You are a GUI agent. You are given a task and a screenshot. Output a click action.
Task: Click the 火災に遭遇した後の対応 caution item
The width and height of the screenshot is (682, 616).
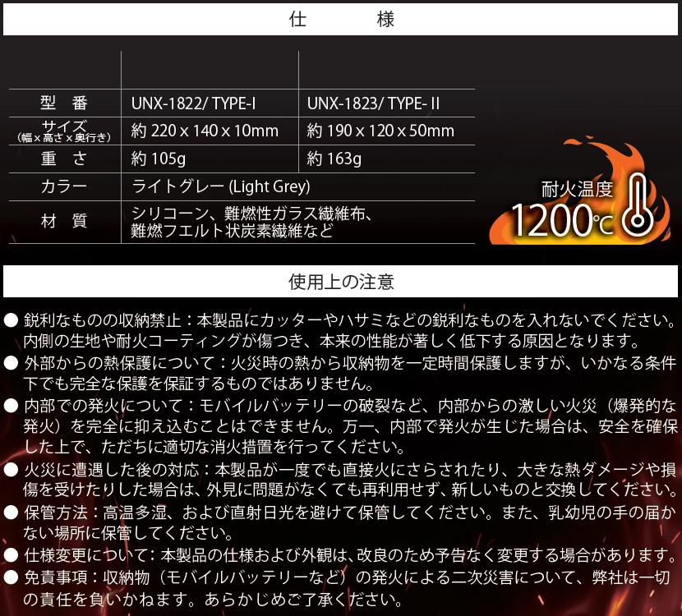tap(339, 480)
